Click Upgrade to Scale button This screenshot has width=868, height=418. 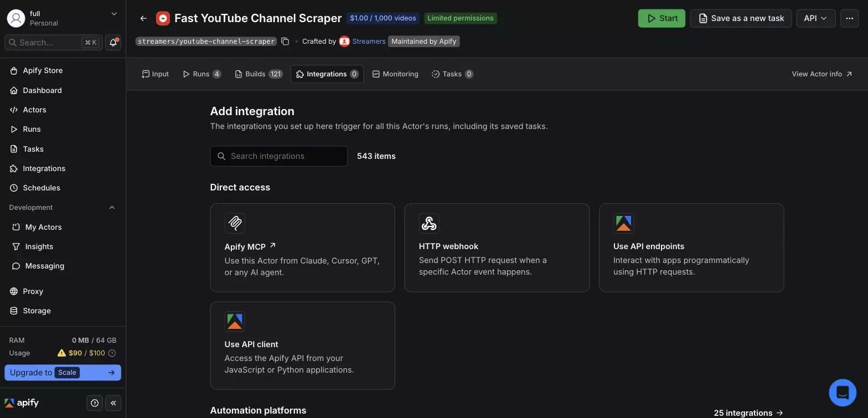(x=63, y=373)
